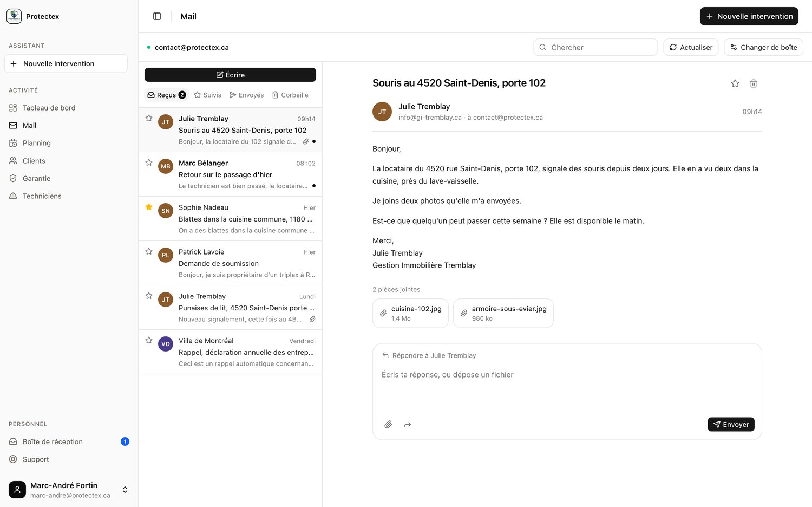Image resolution: width=812 pixels, height=507 pixels.
Task: Open Tableau de bord in sidebar
Action: pos(66,108)
